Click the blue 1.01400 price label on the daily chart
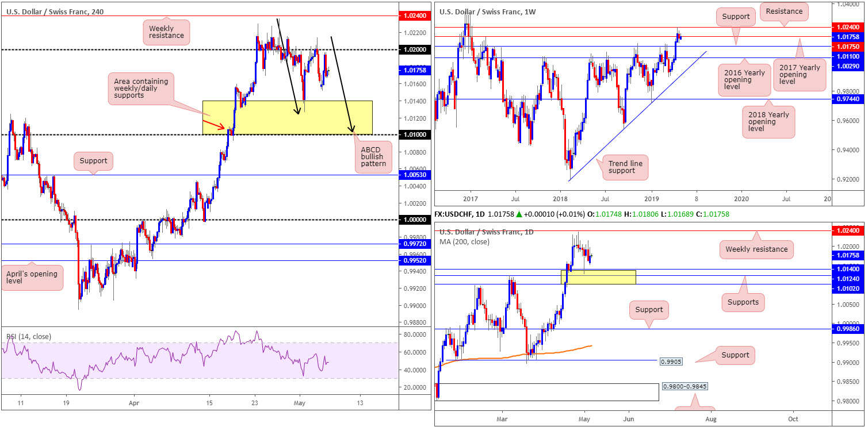Viewport: 868px width, 427px height. (x=848, y=269)
